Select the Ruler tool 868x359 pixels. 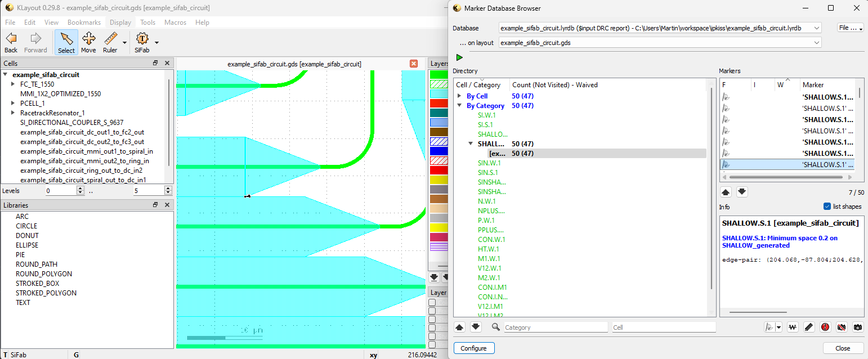[x=110, y=42]
